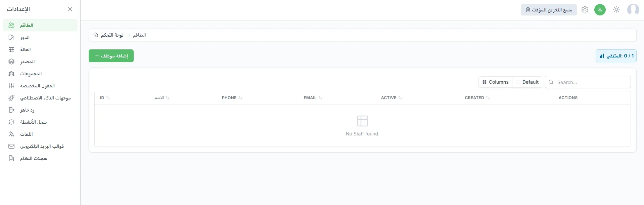This screenshot has height=205, width=644.
Task: Open Languages (اللغات) menu item
Action: tap(40, 134)
